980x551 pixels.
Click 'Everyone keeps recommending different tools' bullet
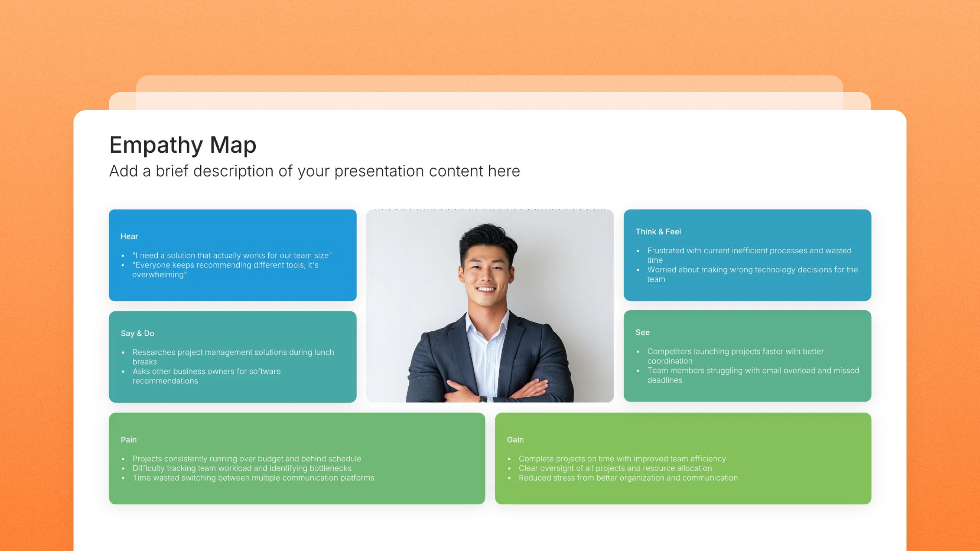coord(225,270)
